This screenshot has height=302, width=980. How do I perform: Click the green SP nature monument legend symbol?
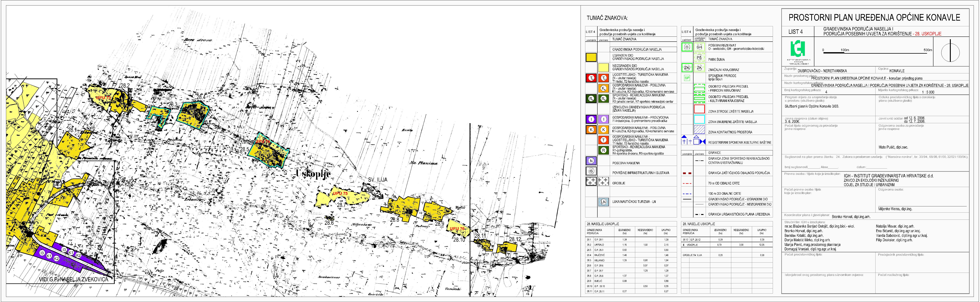(x=687, y=78)
